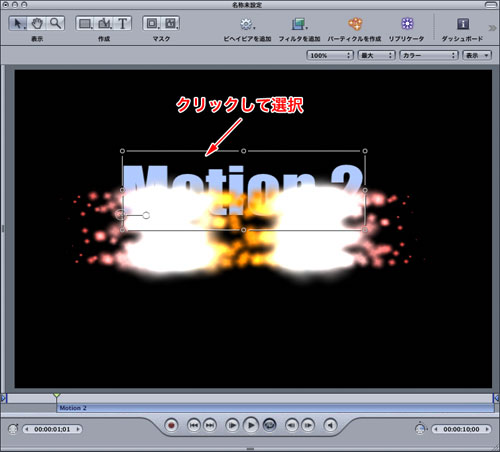500x452 pixels.
Task: Select the bezier pen tool
Action: 105,23
